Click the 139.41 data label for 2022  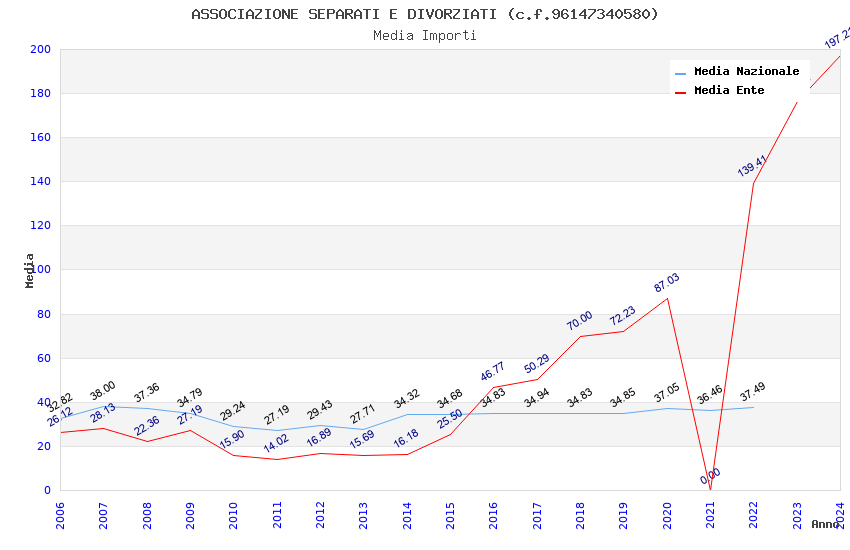point(752,166)
